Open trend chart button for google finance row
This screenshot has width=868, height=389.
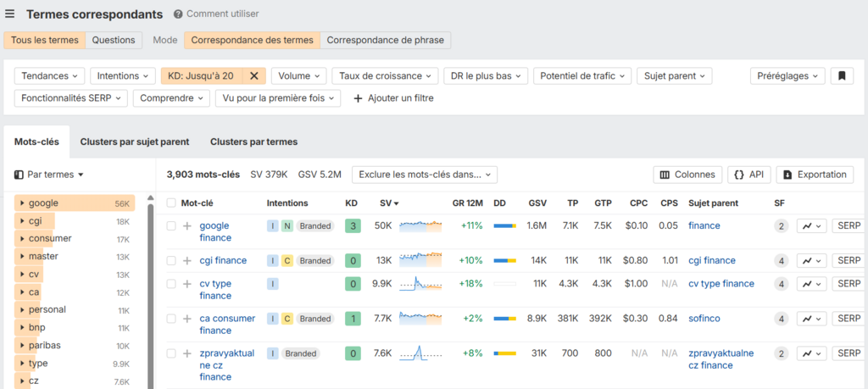coord(811,225)
